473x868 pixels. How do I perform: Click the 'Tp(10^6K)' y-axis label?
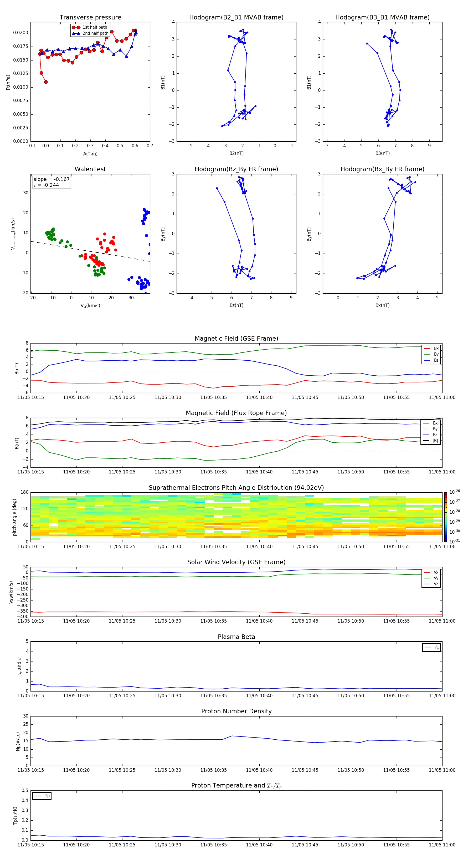(x=15, y=815)
